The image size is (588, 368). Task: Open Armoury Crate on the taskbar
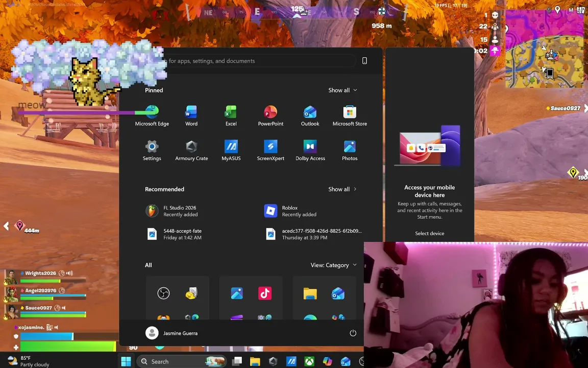pos(273,361)
